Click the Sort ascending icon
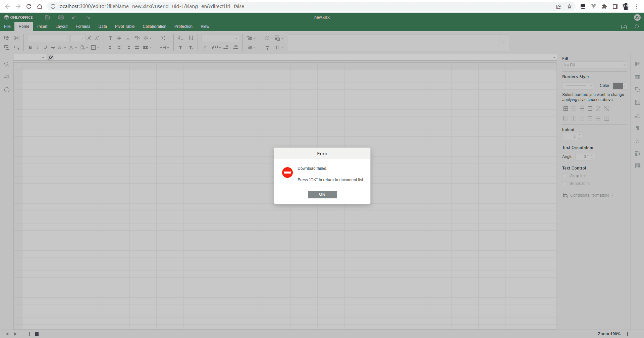Screen dimensions: 644x338 pos(180,38)
